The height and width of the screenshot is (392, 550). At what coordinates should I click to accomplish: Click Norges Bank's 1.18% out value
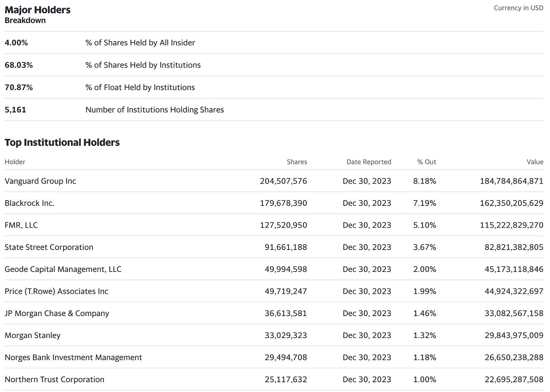[x=425, y=357]
